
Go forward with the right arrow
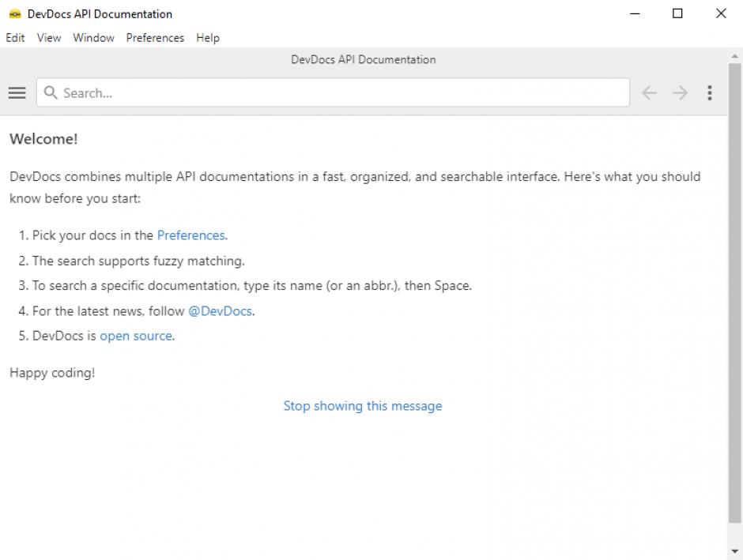pos(680,92)
